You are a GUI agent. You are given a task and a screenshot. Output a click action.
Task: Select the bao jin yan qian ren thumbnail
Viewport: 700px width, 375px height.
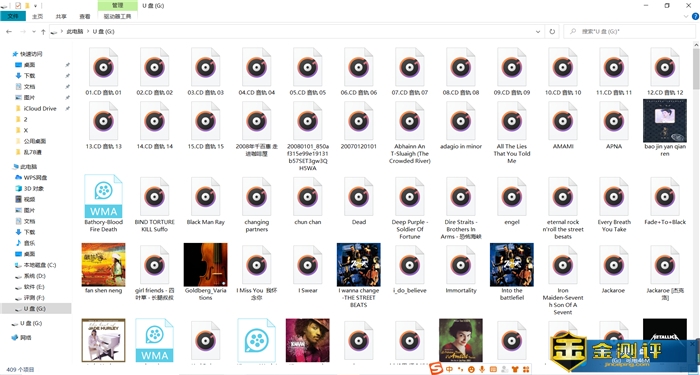pos(665,121)
